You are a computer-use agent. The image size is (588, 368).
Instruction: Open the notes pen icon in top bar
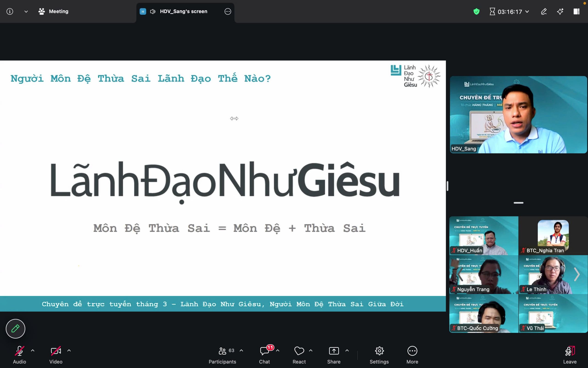tap(544, 11)
